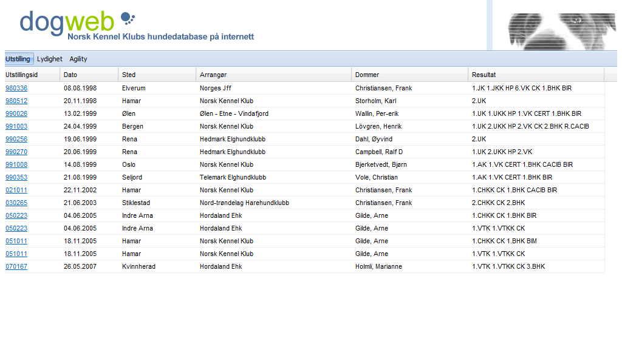Screen dimensions: 622x364
Task: Click exhibition link 030265 Stiklestad
Action: coord(16,203)
